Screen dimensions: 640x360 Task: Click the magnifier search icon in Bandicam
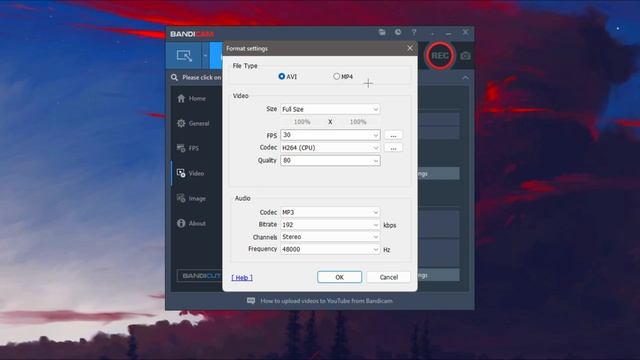coord(174,77)
